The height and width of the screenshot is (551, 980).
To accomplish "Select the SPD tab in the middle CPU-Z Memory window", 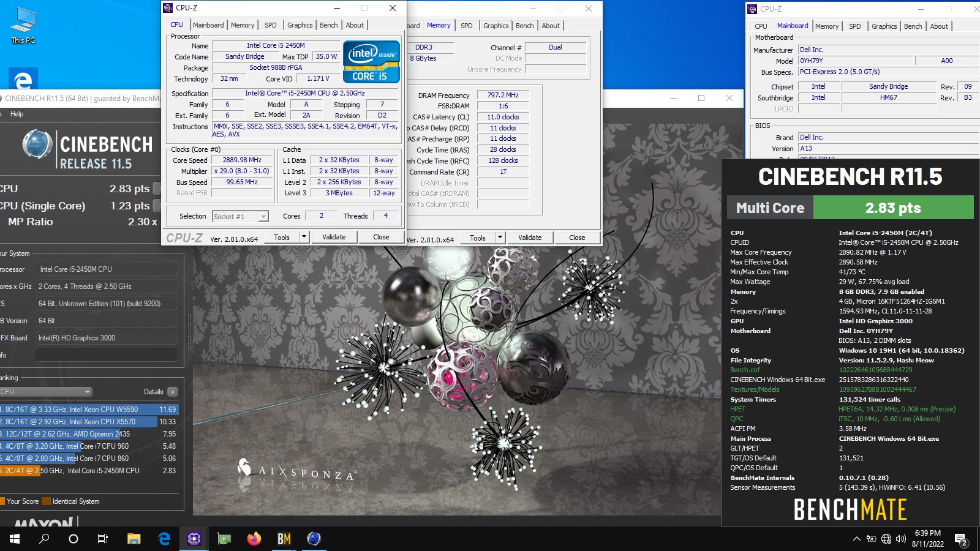I will coord(467,26).
